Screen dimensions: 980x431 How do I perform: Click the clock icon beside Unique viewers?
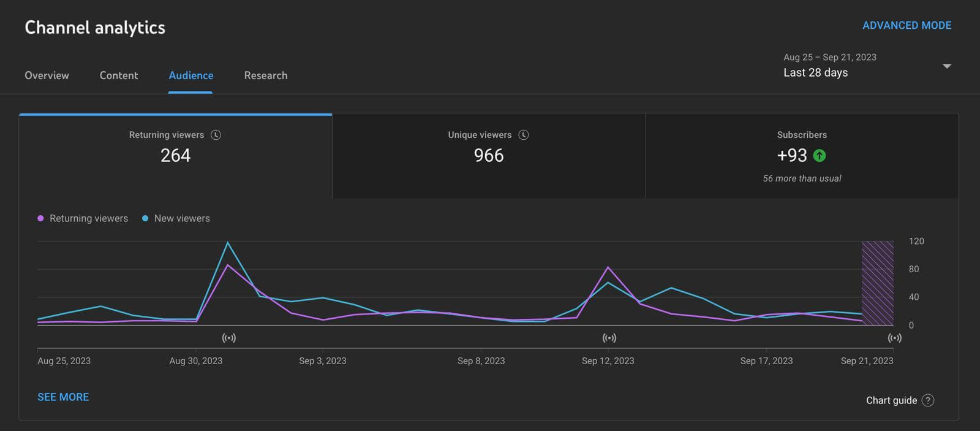pyautogui.click(x=523, y=135)
